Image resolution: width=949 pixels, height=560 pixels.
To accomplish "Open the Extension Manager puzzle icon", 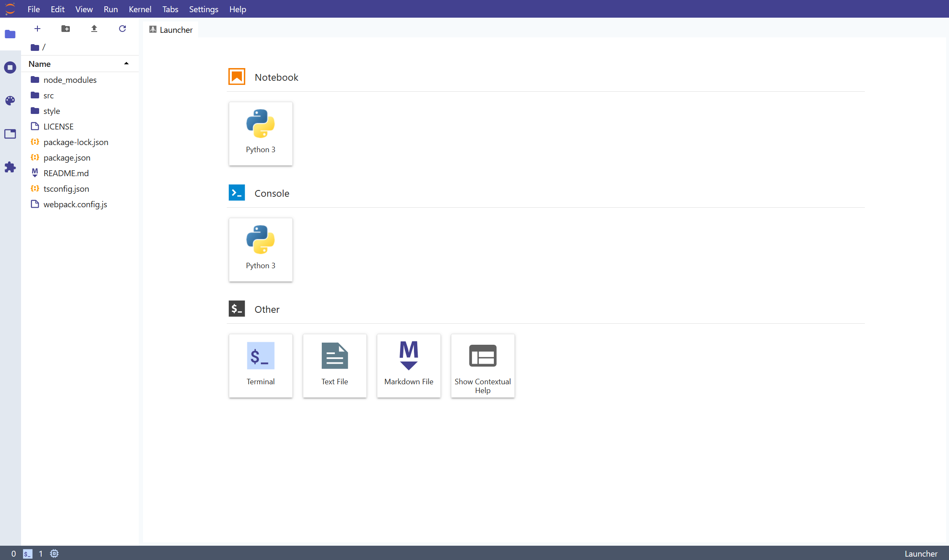I will [10, 167].
